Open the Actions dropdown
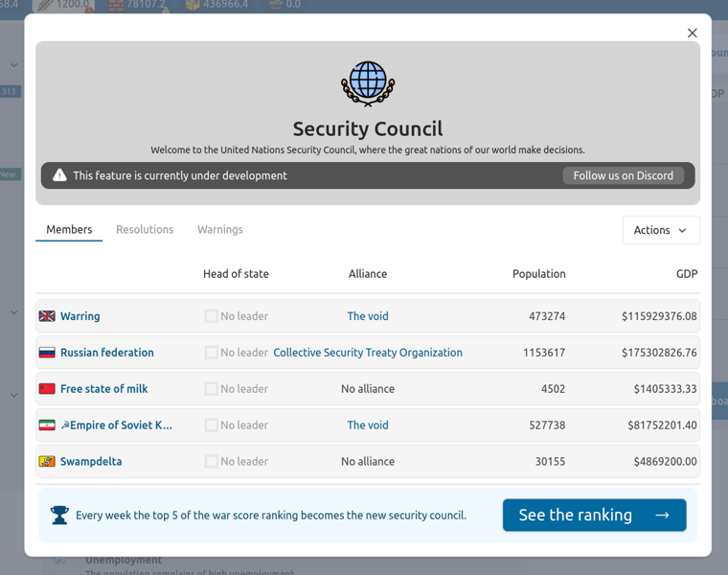 pos(661,230)
